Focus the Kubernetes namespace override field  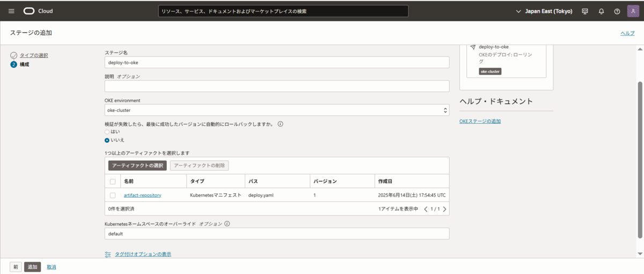coord(277,234)
